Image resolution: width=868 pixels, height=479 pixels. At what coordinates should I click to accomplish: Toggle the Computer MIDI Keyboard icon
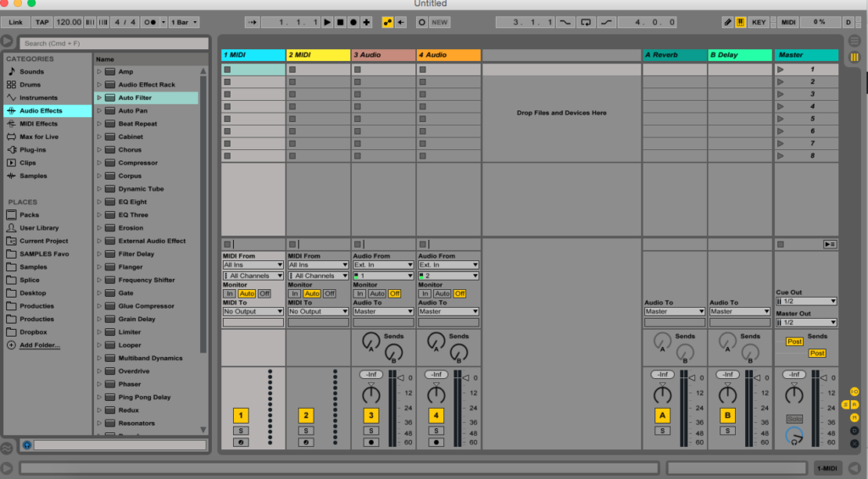[x=740, y=22]
